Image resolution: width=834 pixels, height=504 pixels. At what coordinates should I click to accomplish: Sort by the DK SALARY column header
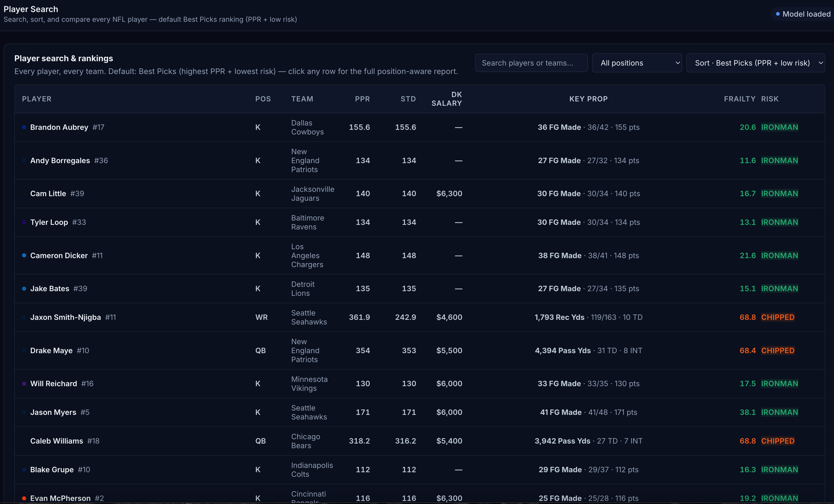click(446, 99)
